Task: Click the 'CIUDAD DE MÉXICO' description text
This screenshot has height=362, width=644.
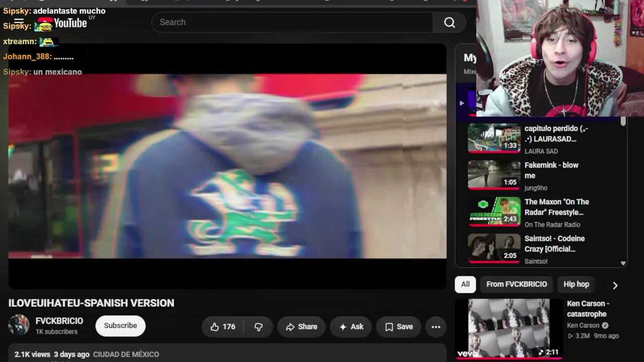Action: pos(126,354)
